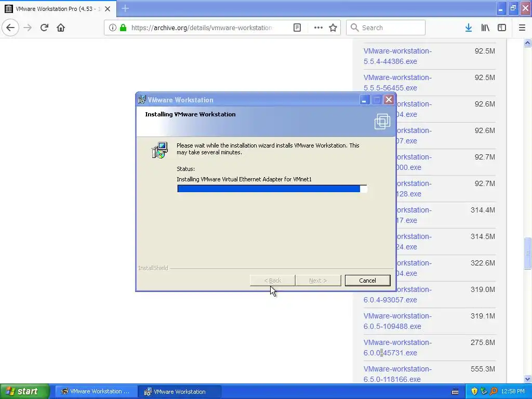Click the 322.6M file size
532x399 pixels.
pos(483,263)
